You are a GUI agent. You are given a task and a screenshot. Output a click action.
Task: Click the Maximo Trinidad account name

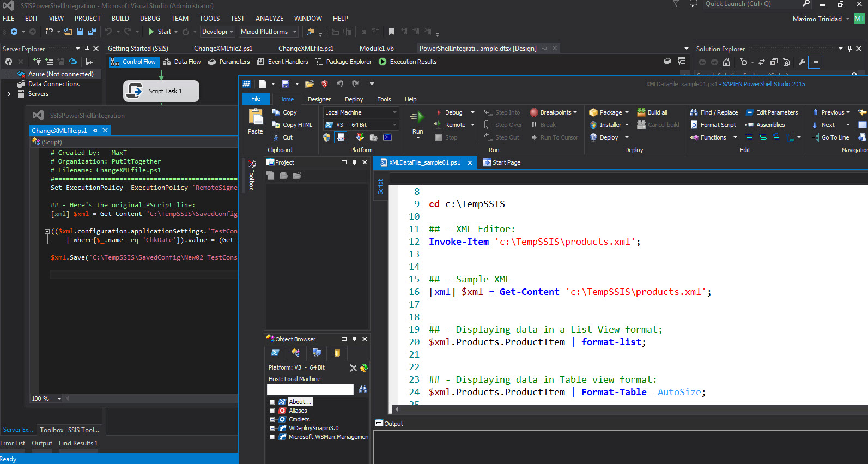(x=817, y=19)
